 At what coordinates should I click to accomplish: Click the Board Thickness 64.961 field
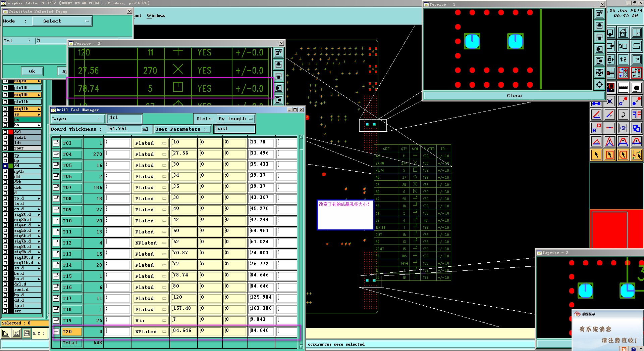click(x=124, y=129)
